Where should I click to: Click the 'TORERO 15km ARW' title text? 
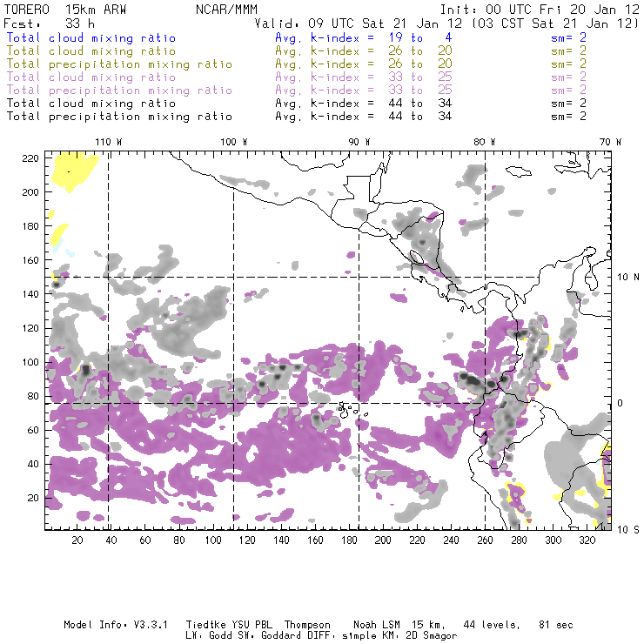(65, 10)
